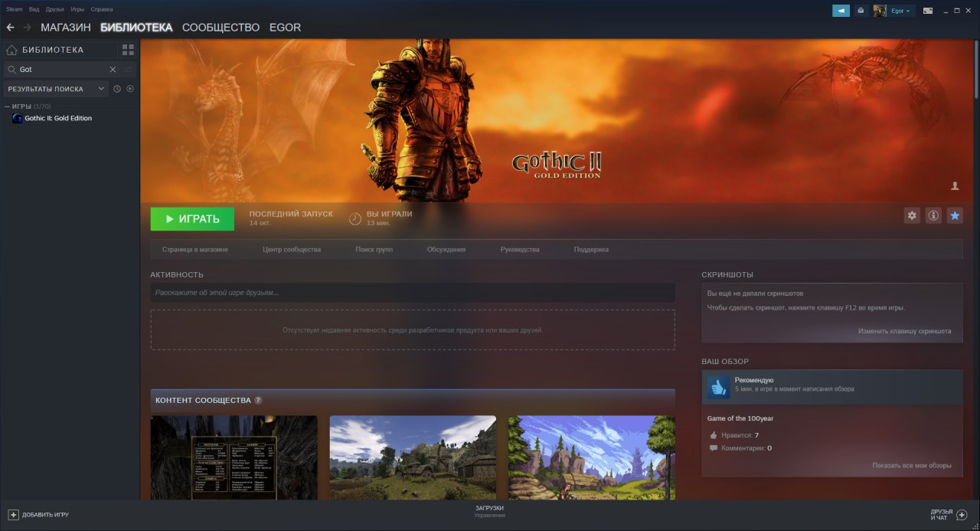980x531 pixels.
Task: Sort by recent activity clock icon
Action: point(117,89)
